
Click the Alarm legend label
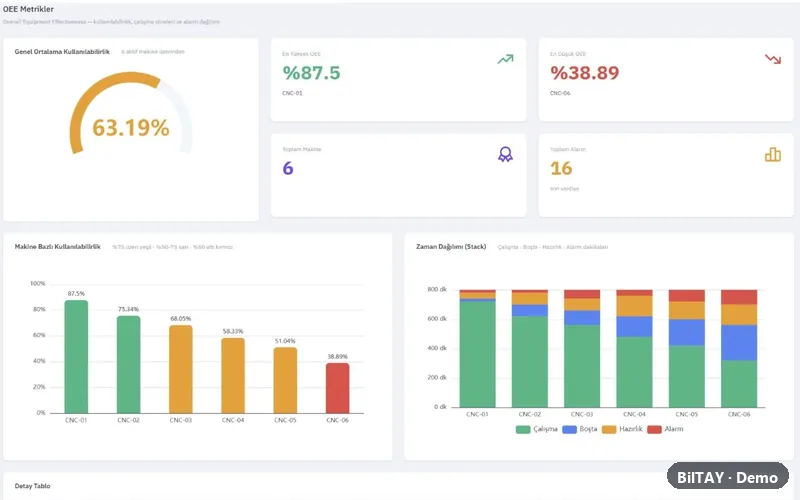tap(674, 430)
